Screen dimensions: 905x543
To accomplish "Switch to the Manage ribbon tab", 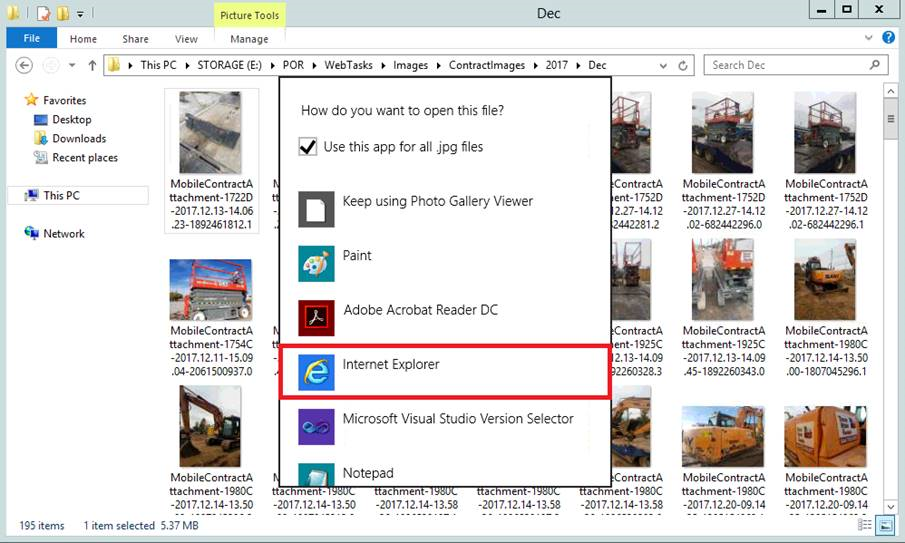I will 249,39.
